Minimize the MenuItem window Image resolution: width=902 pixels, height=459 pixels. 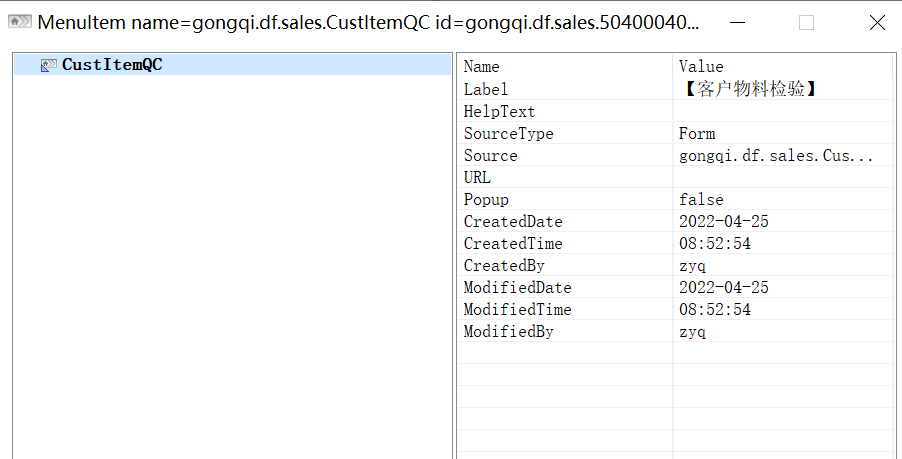(737, 22)
